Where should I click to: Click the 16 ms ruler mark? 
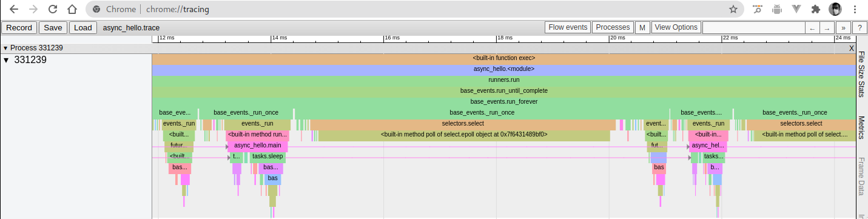tap(392, 38)
